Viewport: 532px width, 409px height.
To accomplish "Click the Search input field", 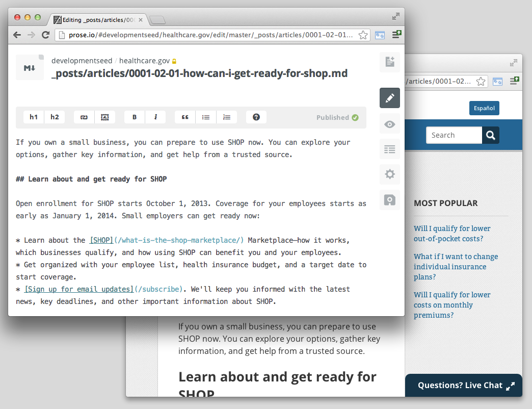I will [454, 135].
